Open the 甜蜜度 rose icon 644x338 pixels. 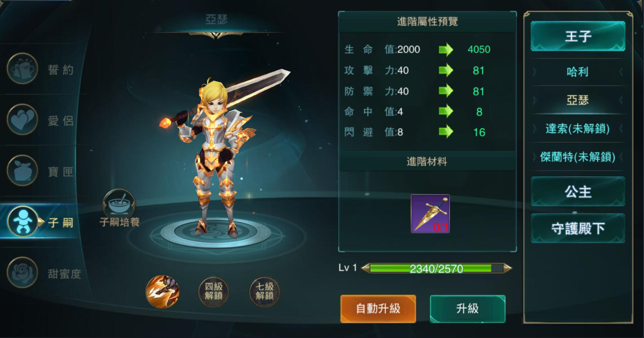pyautogui.click(x=22, y=272)
